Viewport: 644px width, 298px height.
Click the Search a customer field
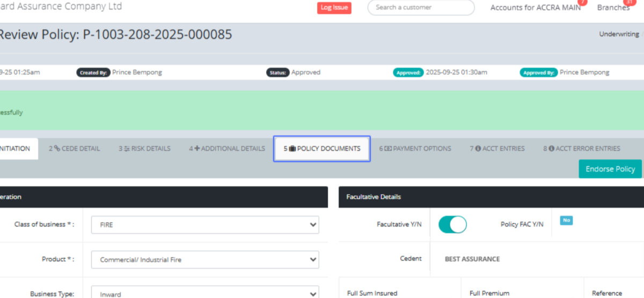pos(421,8)
